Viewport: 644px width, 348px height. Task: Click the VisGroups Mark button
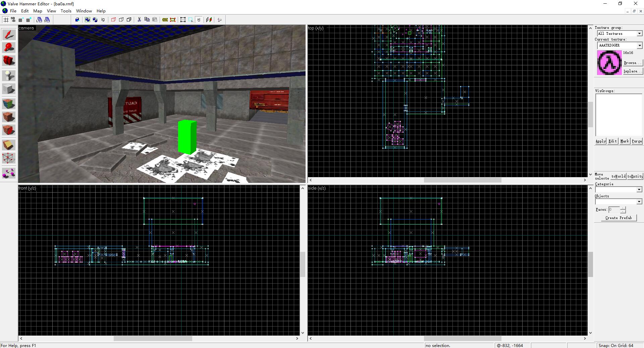(x=625, y=141)
